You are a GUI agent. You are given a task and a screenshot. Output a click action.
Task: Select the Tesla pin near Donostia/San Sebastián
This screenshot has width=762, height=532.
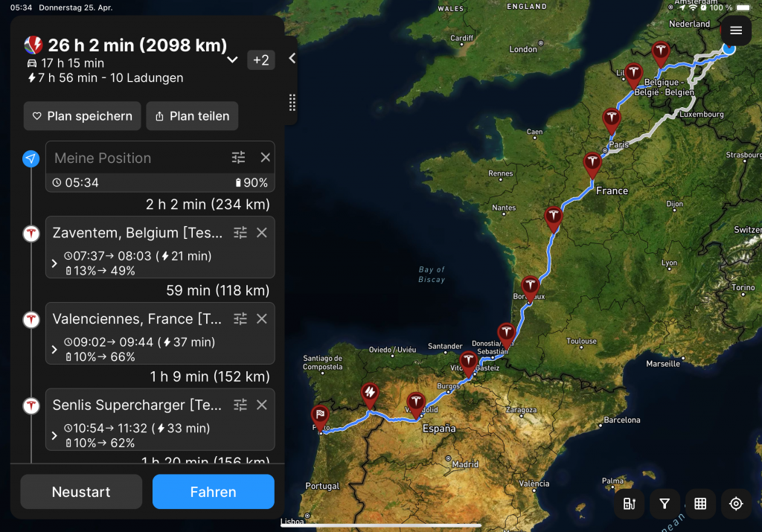tap(506, 335)
